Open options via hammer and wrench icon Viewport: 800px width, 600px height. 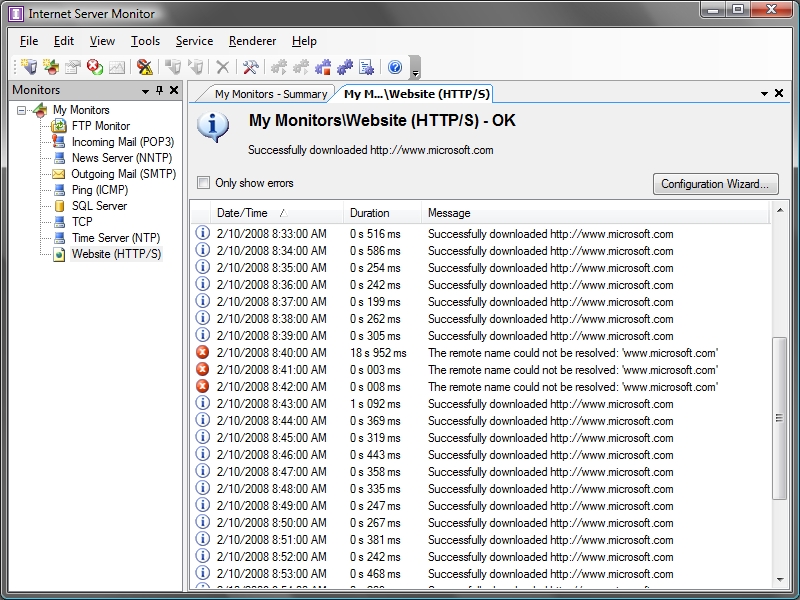(x=251, y=67)
